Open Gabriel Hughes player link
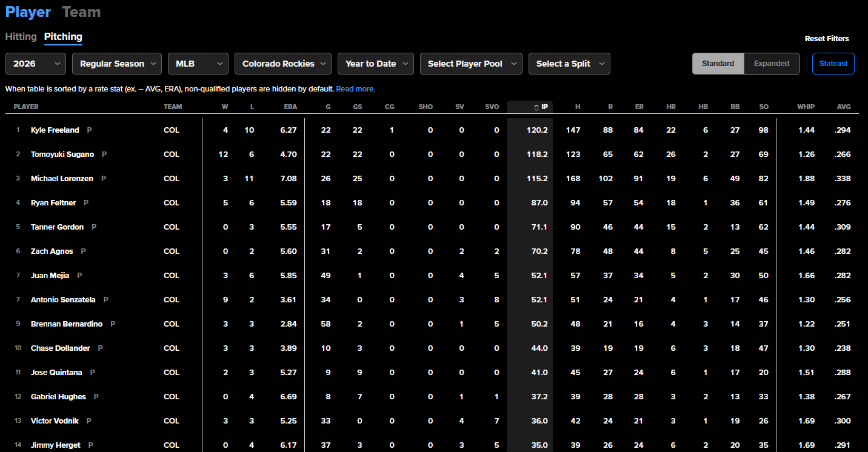Image resolution: width=868 pixels, height=452 pixels. tap(59, 397)
